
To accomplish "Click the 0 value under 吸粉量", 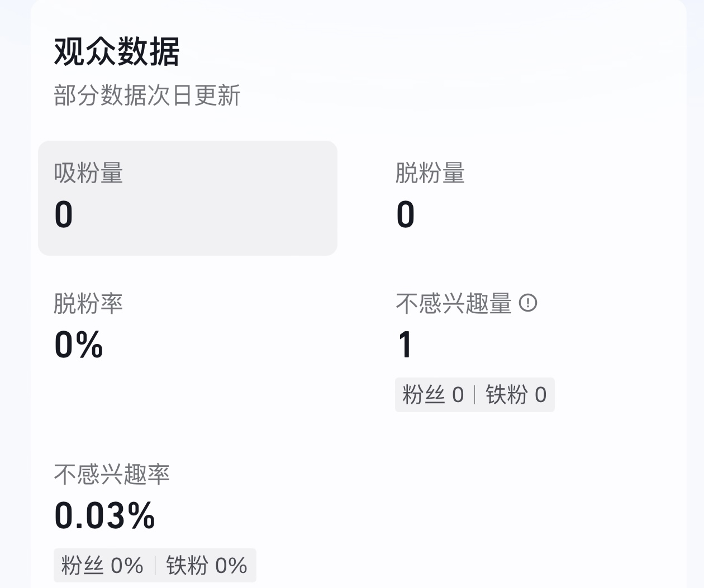I will pyautogui.click(x=64, y=214).
